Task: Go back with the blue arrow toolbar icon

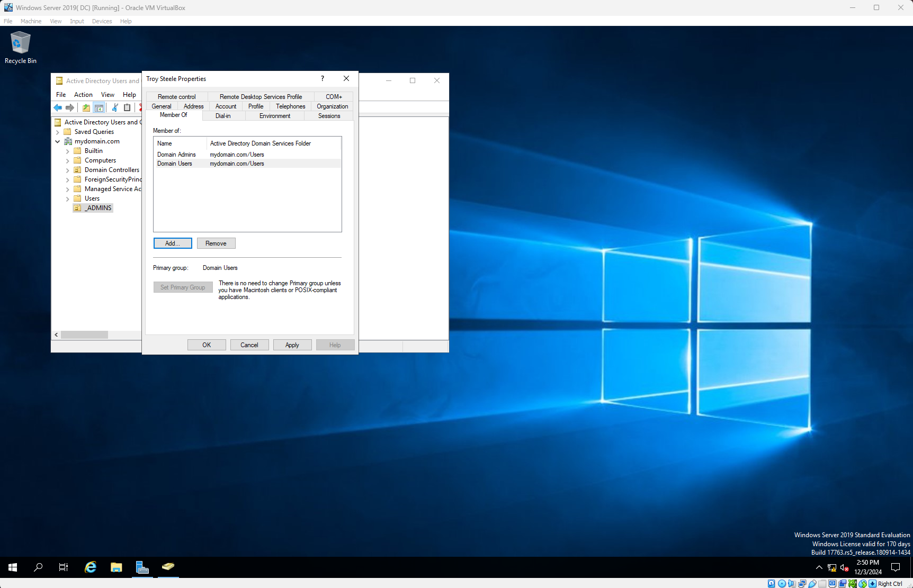Action: pyautogui.click(x=58, y=108)
